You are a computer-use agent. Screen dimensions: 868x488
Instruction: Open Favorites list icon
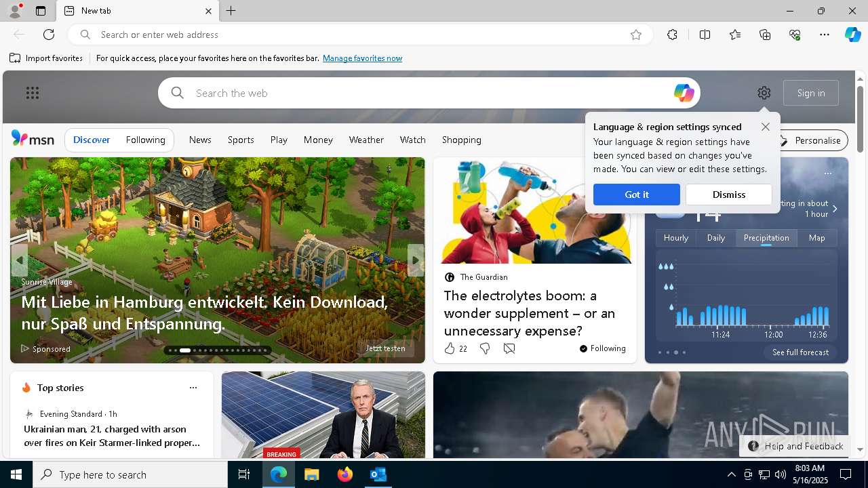[x=735, y=35]
